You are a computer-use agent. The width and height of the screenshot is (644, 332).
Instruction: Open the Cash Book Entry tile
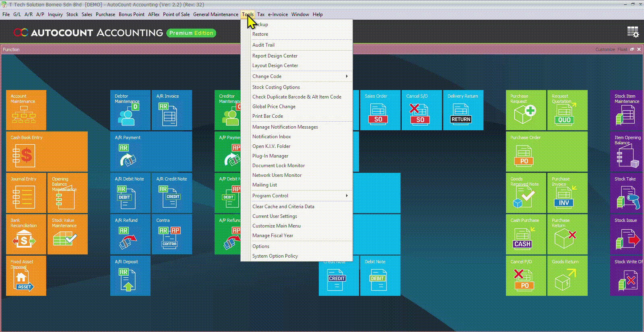47,152
